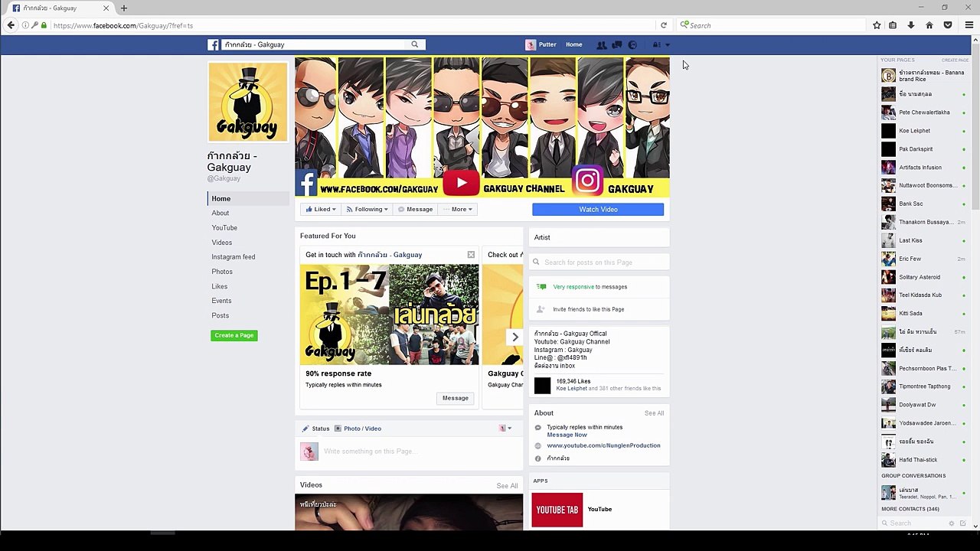
Task: Open post-as identity selector dropdown
Action: click(x=505, y=429)
